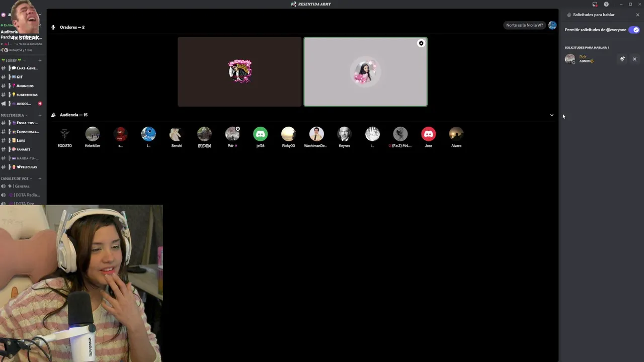This screenshot has height=362, width=644.
Task: Open the Anuncios channel
Action: [22, 86]
